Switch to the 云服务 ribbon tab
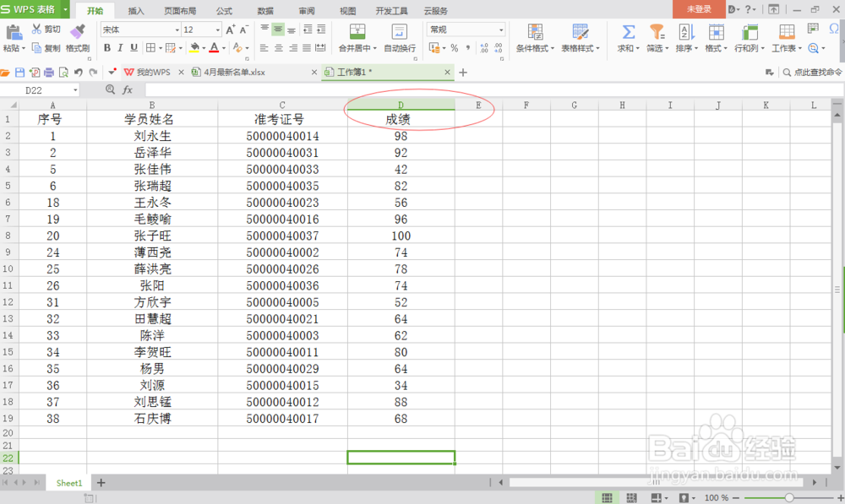 coord(435,10)
